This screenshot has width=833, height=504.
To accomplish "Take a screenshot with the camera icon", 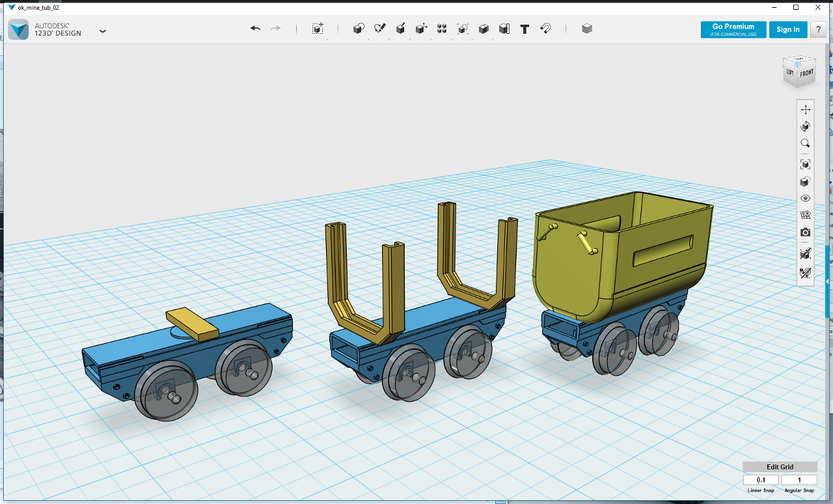I will 806,232.
